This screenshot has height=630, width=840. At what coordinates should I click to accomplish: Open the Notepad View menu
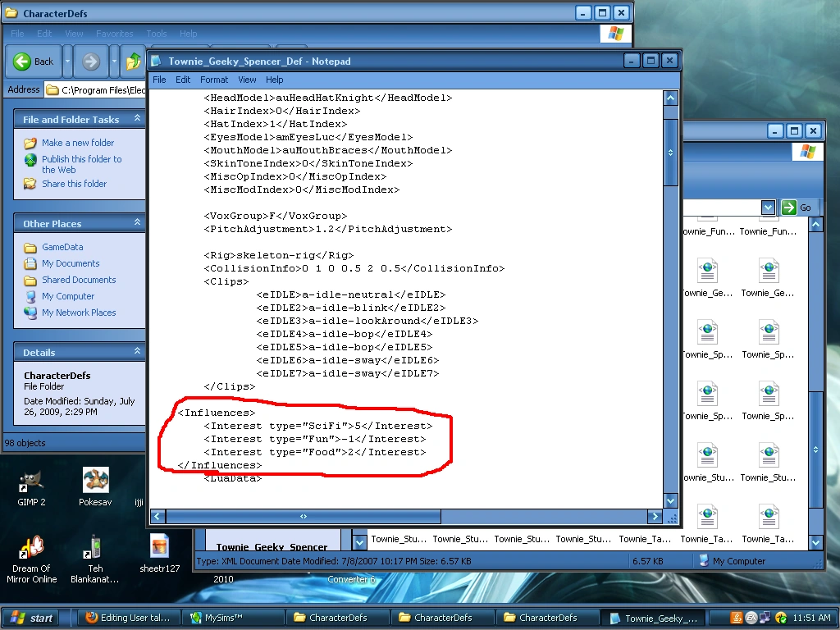tap(247, 80)
